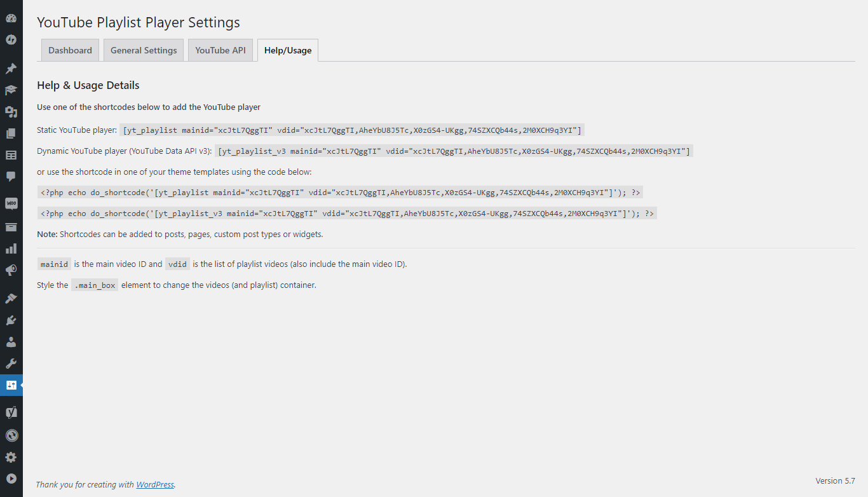
Task: Open Users person icon
Action: [11, 342]
